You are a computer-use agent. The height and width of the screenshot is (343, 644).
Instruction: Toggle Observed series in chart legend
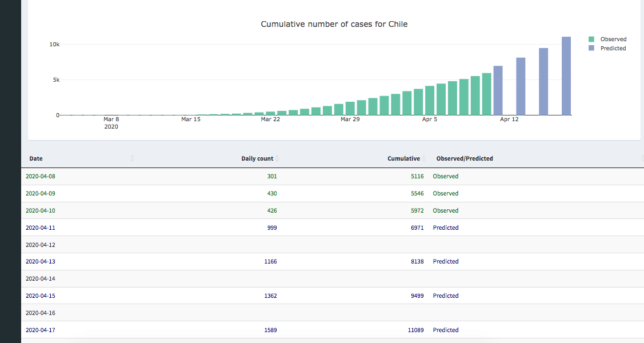pos(613,39)
